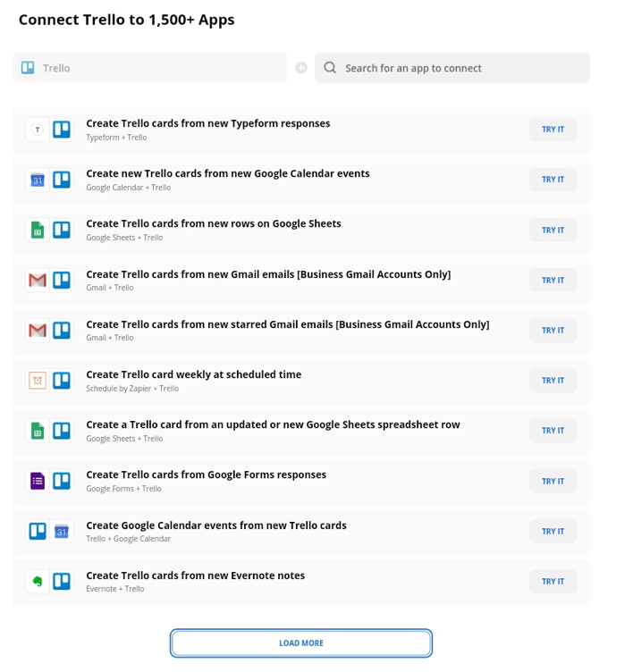Click the magnifying glass search icon
This screenshot has height=672, width=633.
tap(330, 68)
